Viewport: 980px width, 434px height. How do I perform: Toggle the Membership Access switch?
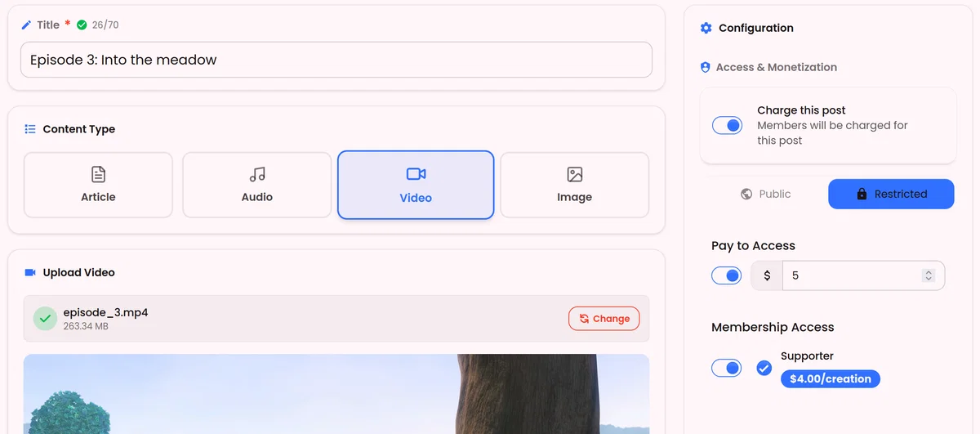point(727,368)
